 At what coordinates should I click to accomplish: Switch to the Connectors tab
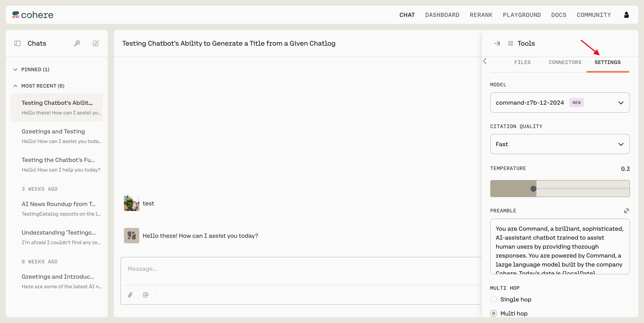coord(565,62)
